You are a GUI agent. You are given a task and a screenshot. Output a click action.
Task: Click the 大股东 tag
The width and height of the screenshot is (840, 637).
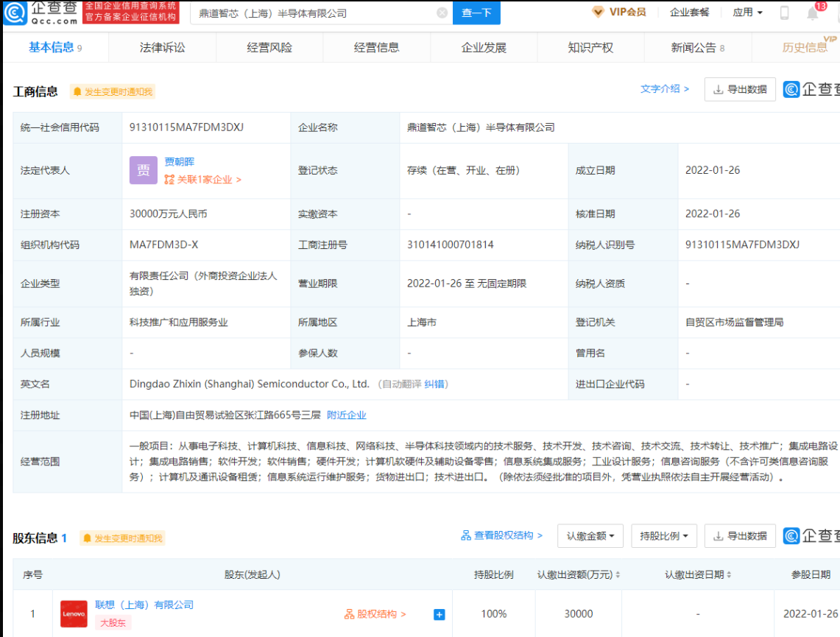(x=113, y=622)
